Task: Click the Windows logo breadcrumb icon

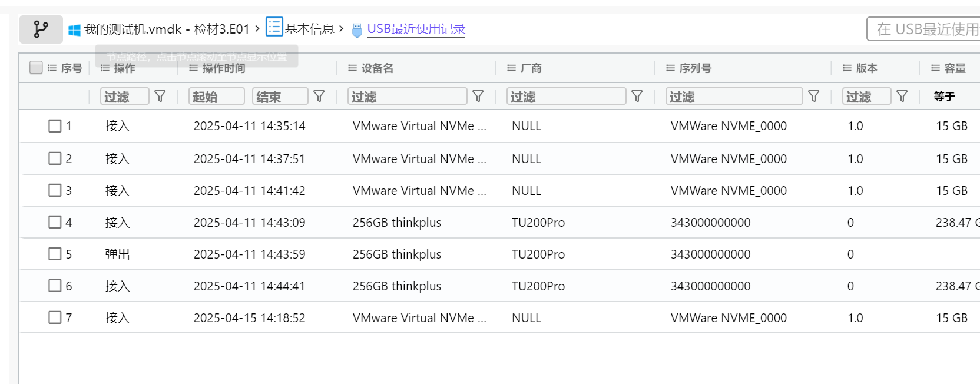Action: 74,30
